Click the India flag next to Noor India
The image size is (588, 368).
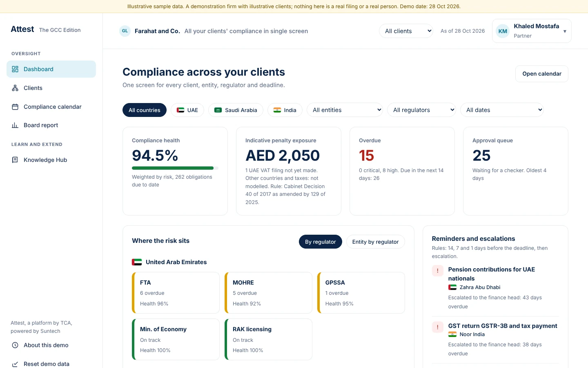click(x=452, y=334)
